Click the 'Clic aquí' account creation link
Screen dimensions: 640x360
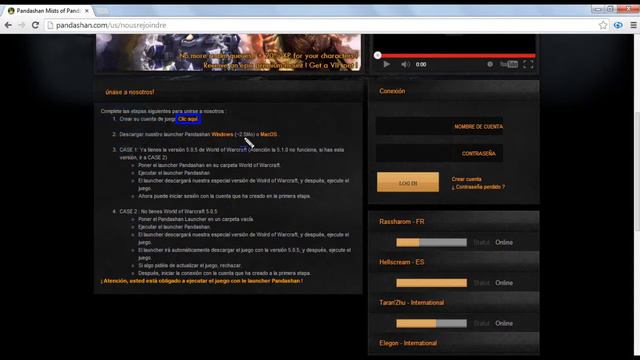click(188, 119)
